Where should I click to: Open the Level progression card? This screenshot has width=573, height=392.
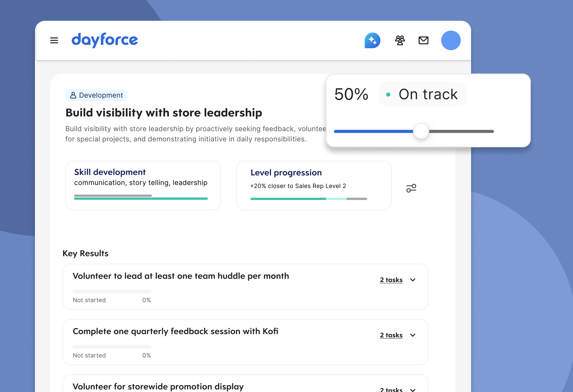tap(314, 185)
